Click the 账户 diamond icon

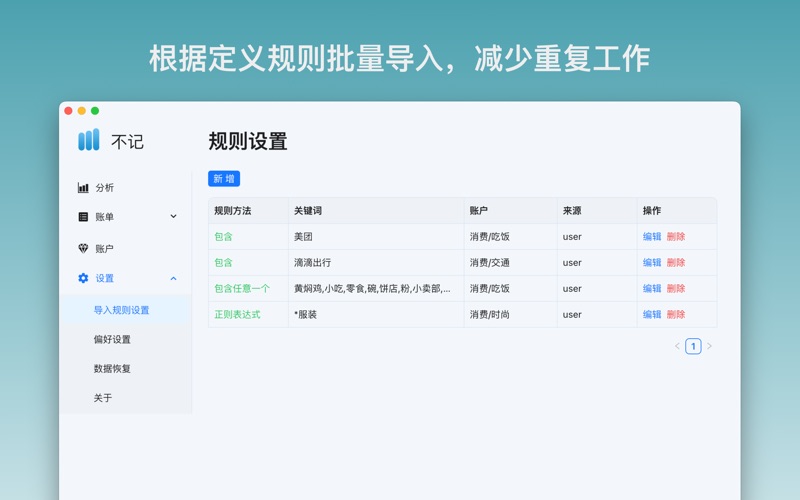[x=83, y=248]
